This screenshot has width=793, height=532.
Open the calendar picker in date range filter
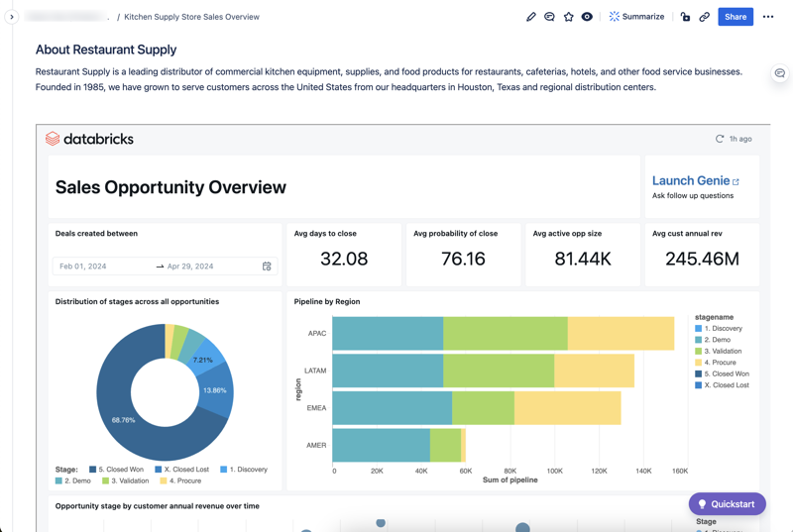pyautogui.click(x=267, y=266)
